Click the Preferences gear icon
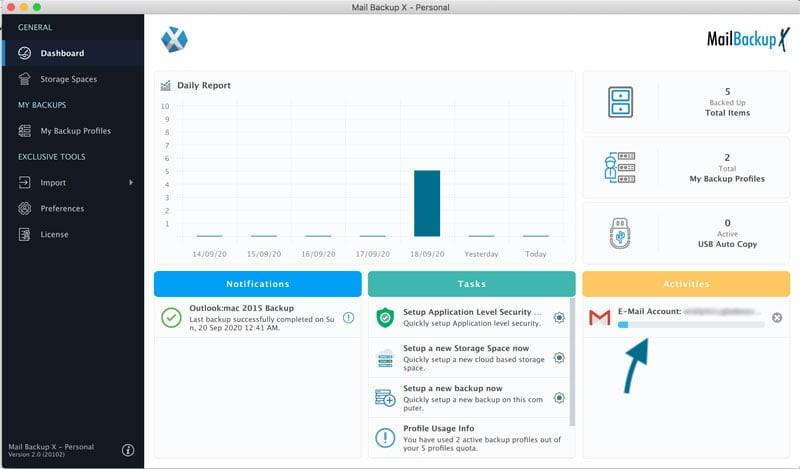 pos(24,208)
